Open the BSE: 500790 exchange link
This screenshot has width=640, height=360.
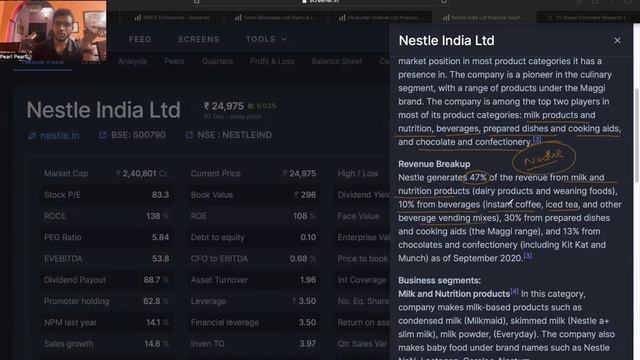pyautogui.click(x=138, y=135)
